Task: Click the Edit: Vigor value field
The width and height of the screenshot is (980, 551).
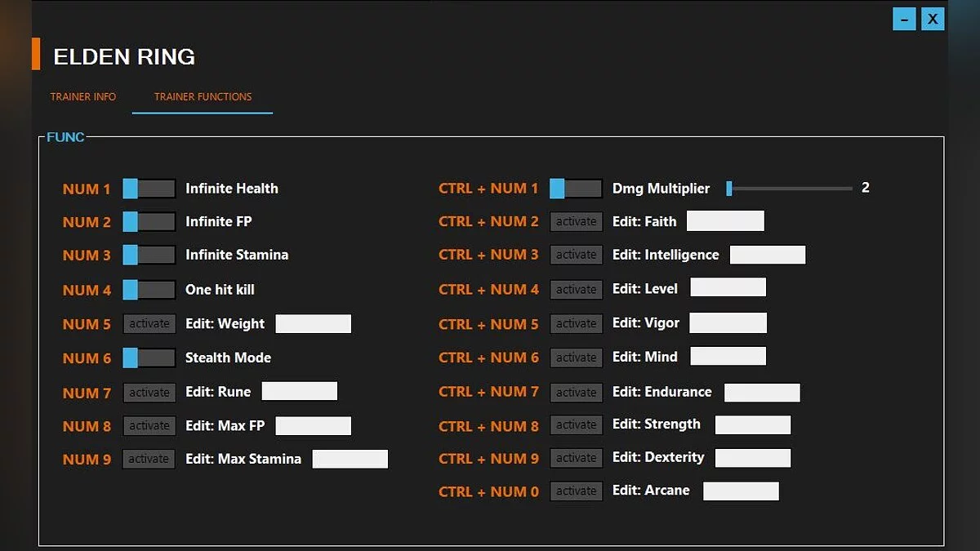Action: [x=728, y=323]
